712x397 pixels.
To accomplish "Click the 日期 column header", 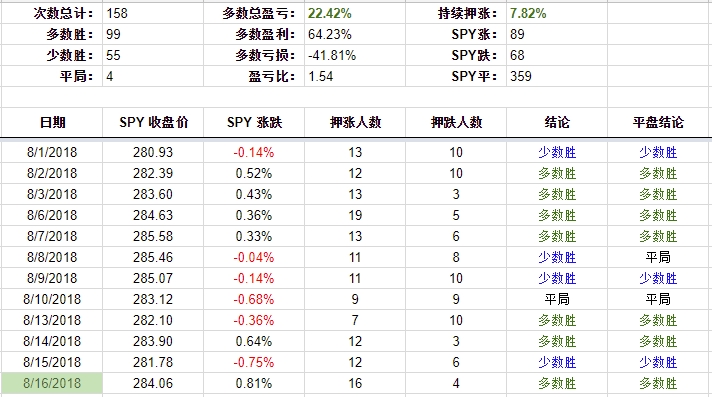I will click(52, 122).
